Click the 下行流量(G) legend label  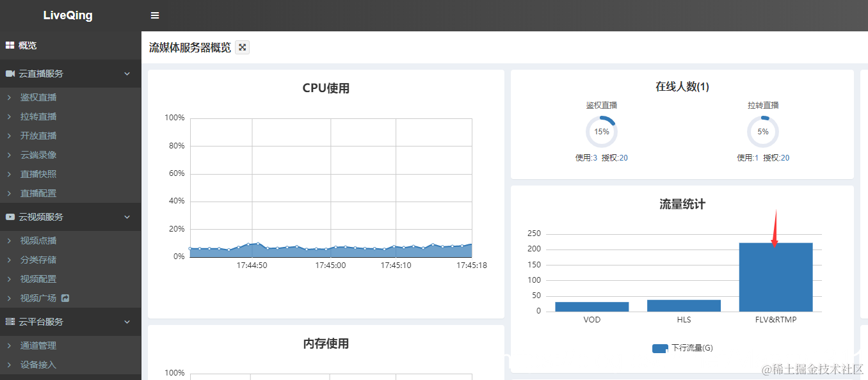click(692, 348)
